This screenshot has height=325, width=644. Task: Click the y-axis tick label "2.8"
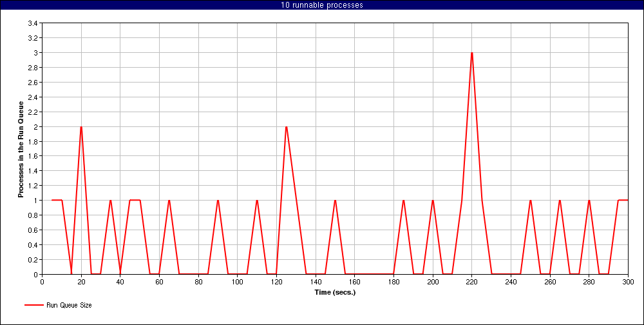pos(32,68)
